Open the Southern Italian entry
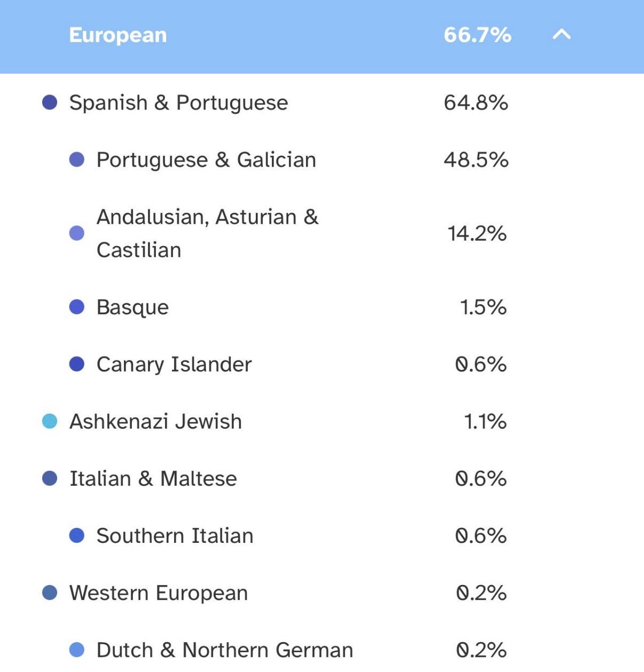The width and height of the screenshot is (644, 672). pos(175,535)
